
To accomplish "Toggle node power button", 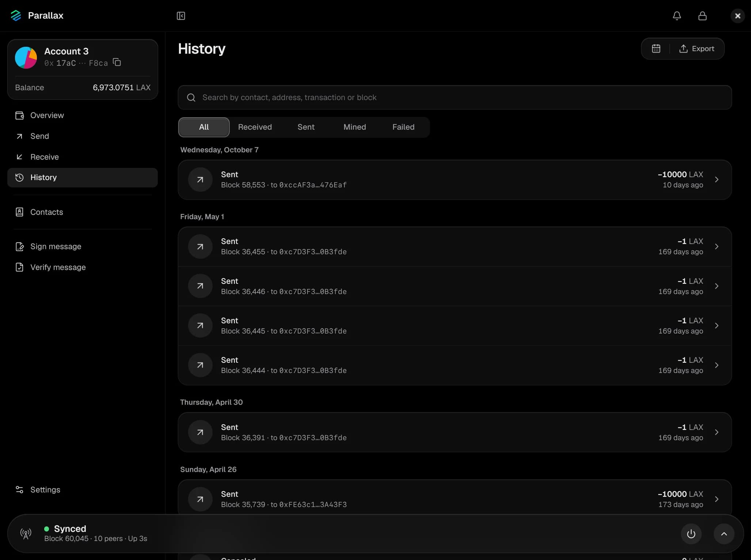I will tap(691, 534).
